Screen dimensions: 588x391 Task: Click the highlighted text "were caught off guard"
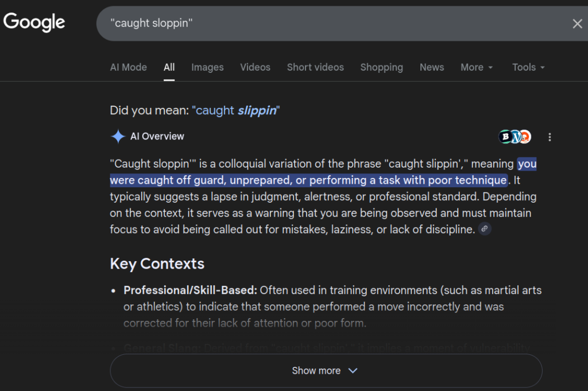[167, 180]
